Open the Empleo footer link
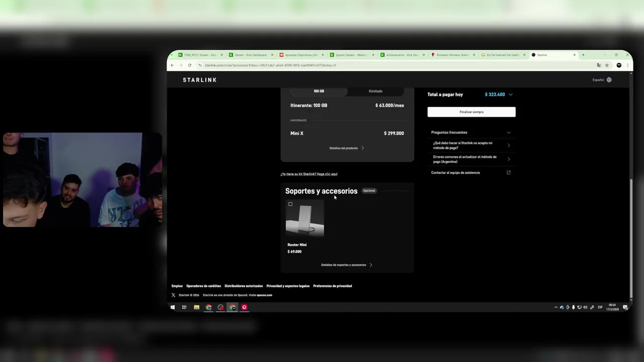Screen dimensions: 644x362 click(177, 286)
